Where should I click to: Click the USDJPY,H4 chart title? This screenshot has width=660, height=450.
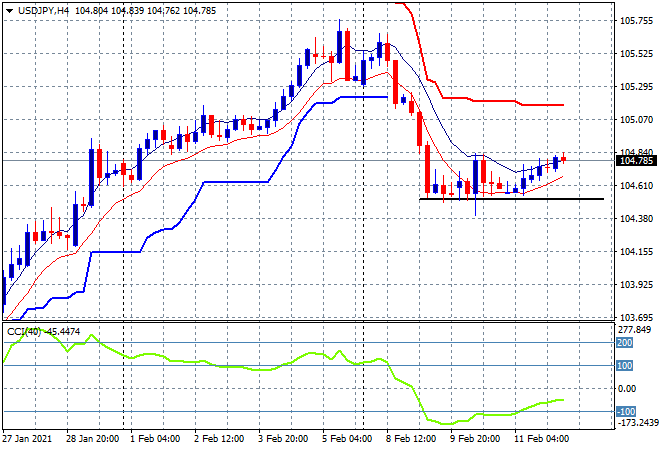tap(43, 11)
